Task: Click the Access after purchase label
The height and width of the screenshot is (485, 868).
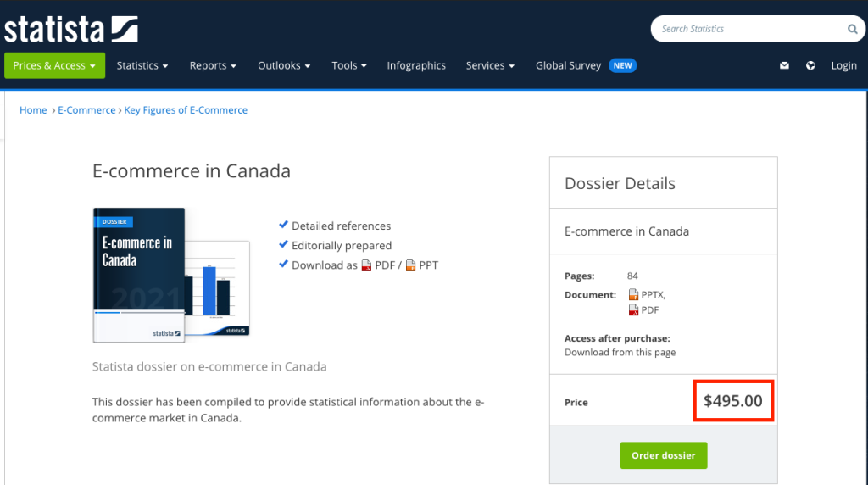Action: pyautogui.click(x=617, y=338)
